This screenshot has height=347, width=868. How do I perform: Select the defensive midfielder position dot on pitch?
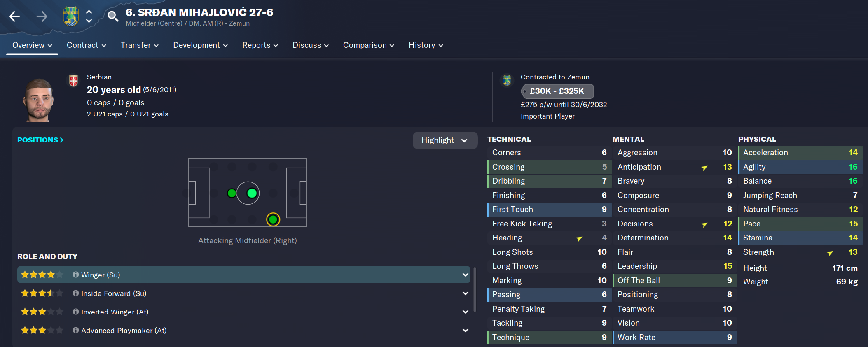point(232,193)
